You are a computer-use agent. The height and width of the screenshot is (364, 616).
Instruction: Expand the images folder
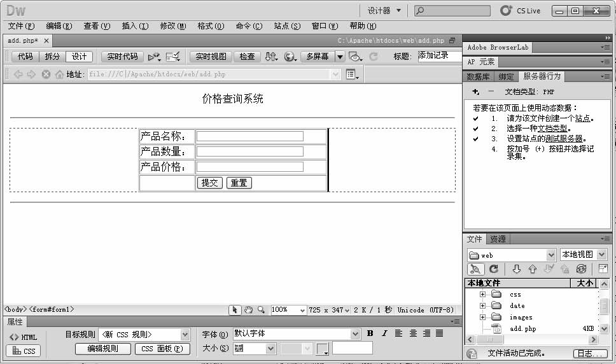(482, 317)
